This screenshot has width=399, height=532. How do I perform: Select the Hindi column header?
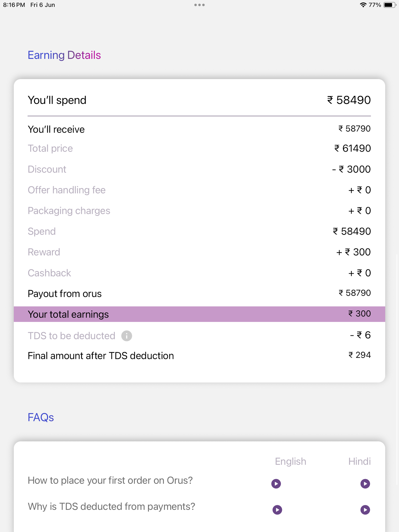click(360, 461)
